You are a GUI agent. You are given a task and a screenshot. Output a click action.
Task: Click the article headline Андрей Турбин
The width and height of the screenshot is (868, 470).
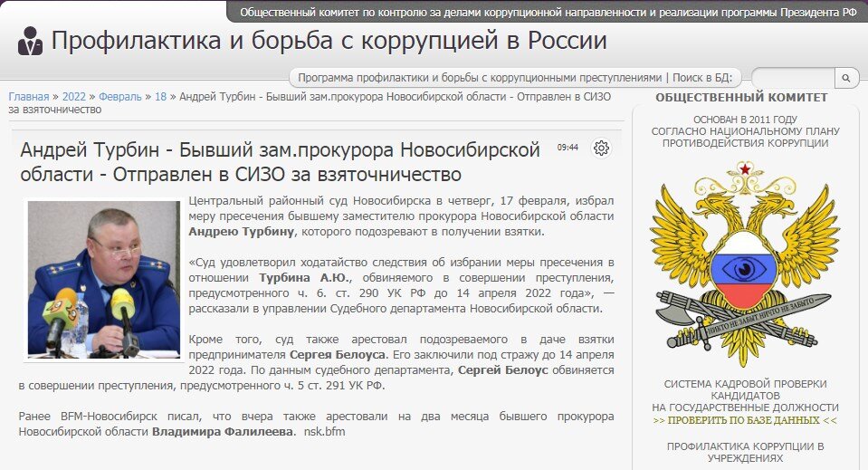tap(280, 162)
